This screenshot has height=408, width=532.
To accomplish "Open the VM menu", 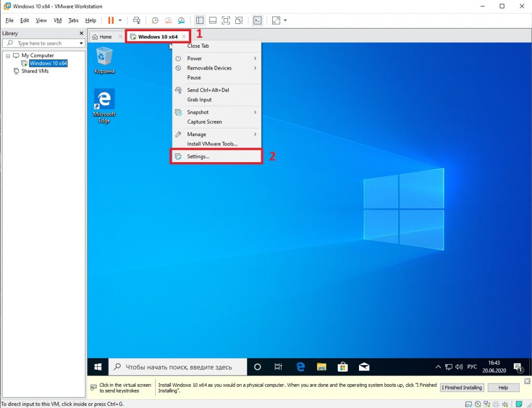I will pos(58,20).
